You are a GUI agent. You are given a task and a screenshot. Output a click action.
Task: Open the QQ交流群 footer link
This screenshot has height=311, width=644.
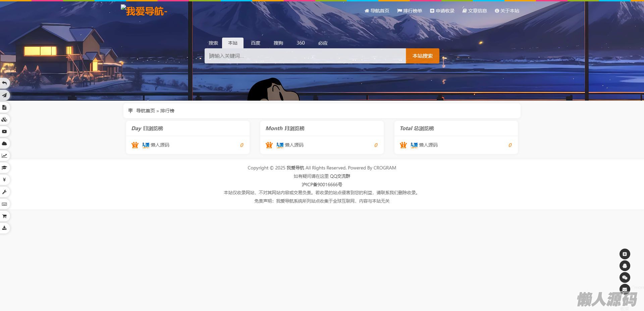point(340,176)
